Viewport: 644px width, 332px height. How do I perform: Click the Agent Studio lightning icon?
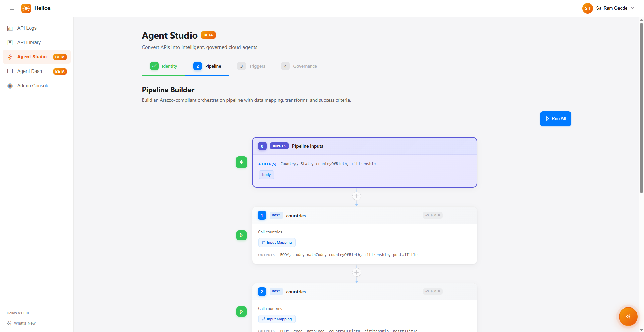click(x=10, y=57)
